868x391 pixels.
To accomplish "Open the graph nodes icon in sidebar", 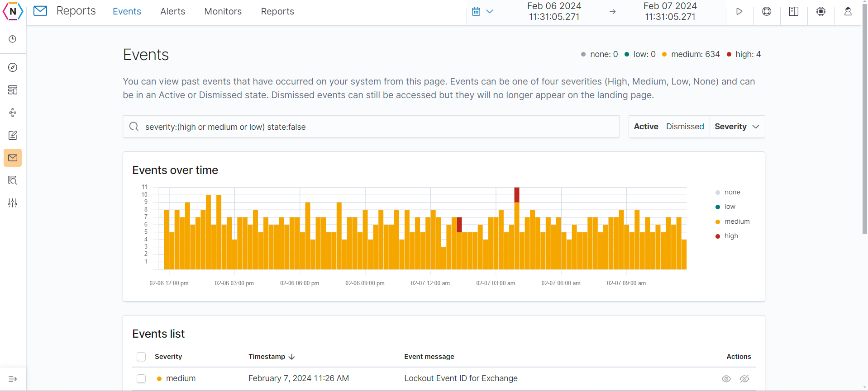I will [13, 113].
